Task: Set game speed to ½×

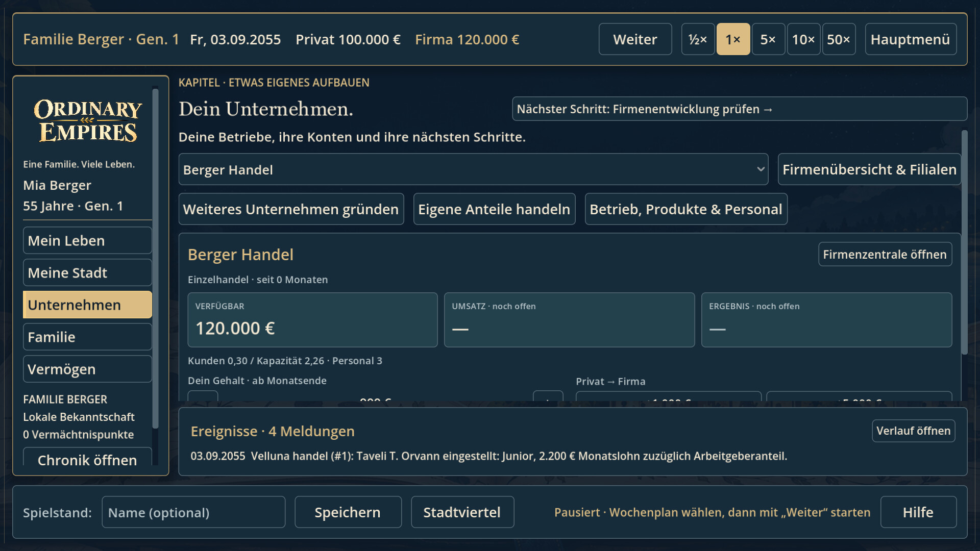Action: [x=698, y=39]
